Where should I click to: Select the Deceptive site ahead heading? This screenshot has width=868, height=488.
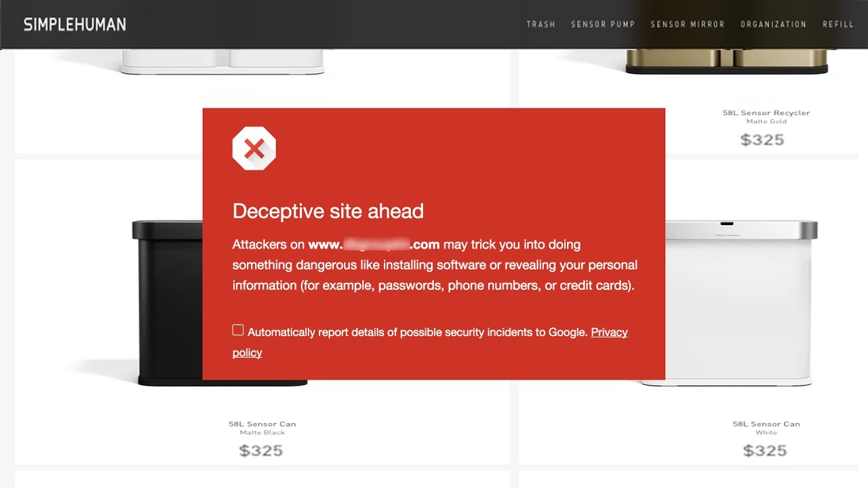pyautogui.click(x=328, y=211)
